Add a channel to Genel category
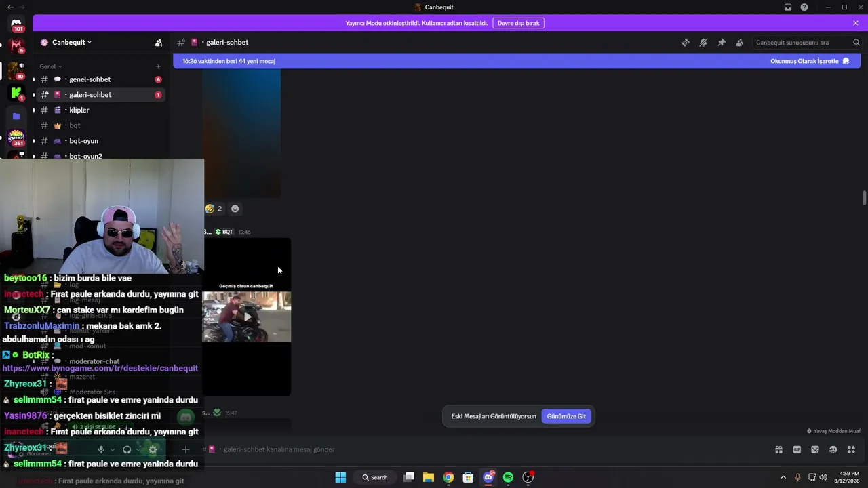This screenshot has height=488, width=868. tap(158, 66)
